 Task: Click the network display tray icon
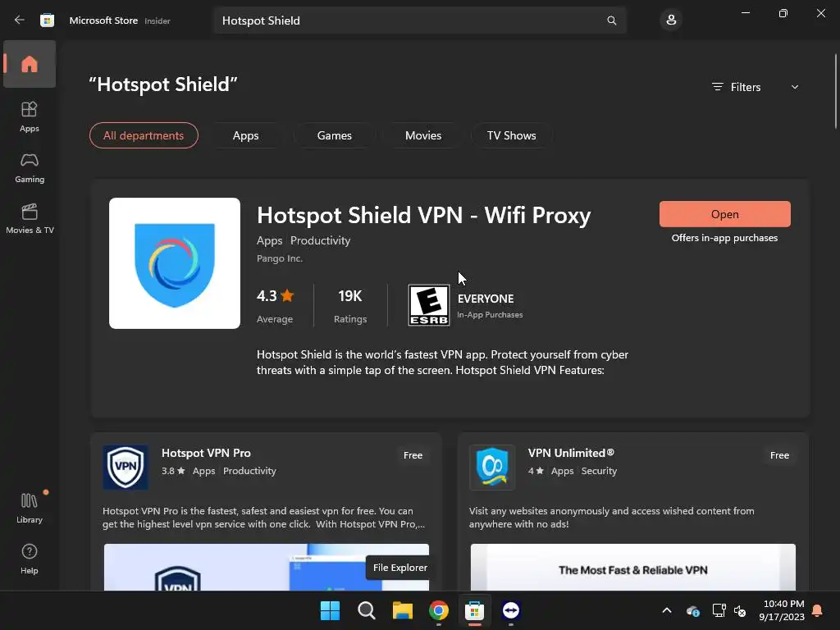pyautogui.click(x=719, y=610)
